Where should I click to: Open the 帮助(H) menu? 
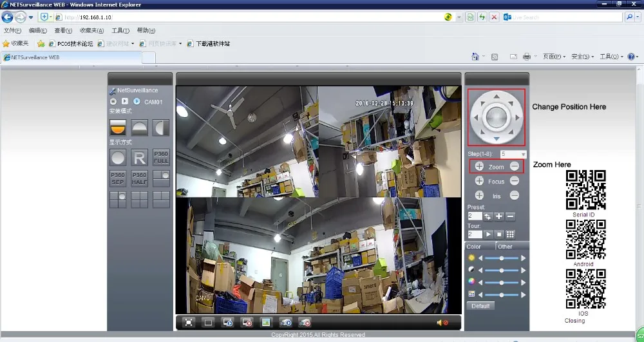146,30
